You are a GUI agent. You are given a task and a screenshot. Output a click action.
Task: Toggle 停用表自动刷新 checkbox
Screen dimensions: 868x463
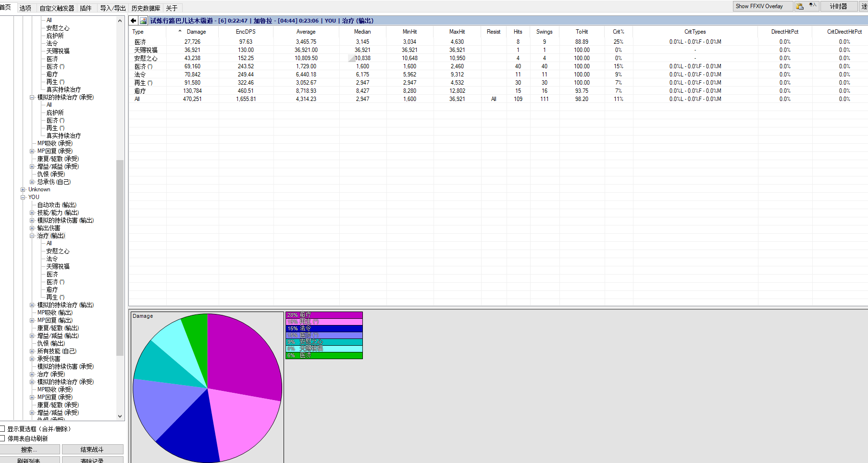click(2, 438)
